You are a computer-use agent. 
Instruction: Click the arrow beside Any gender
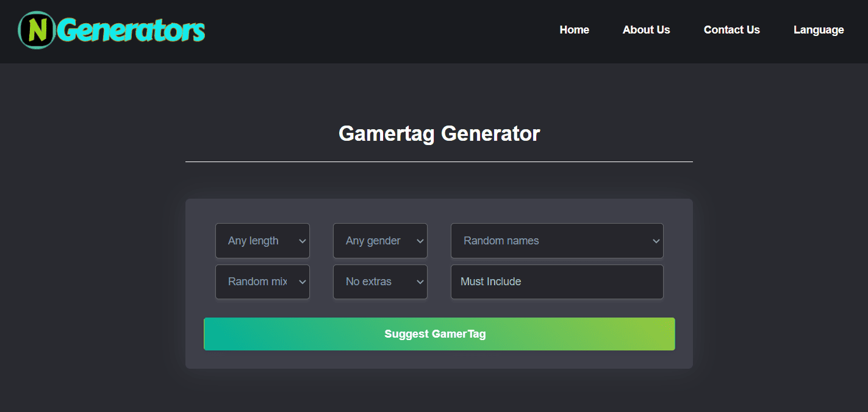click(x=420, y=241)
